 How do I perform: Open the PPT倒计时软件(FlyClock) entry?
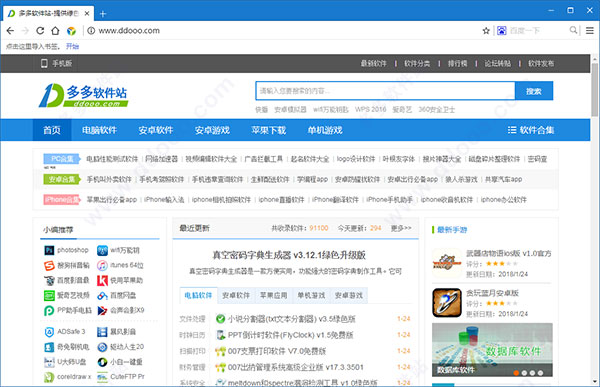pos(290,335)
